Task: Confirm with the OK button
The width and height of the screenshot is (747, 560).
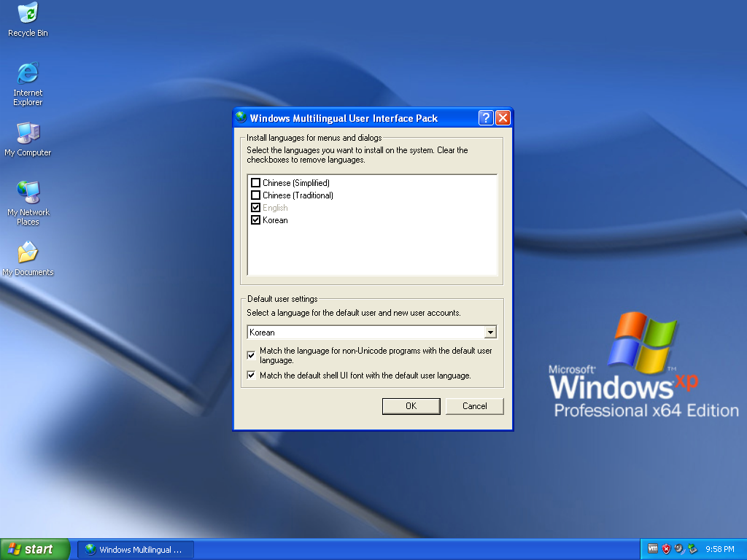Action: point(411,406)
